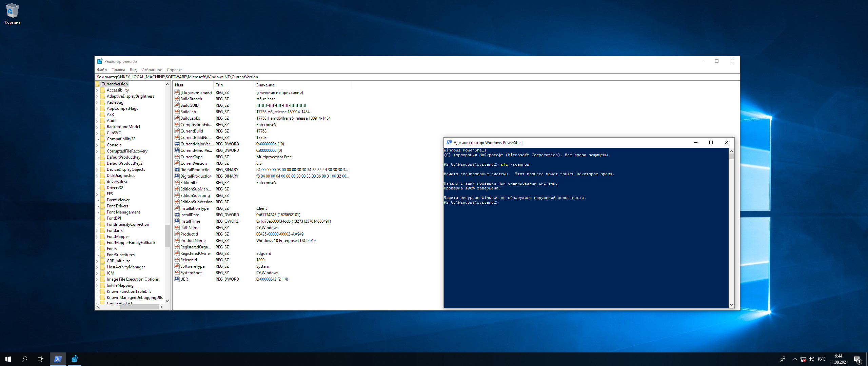Click the PowerShell vertical scrollbar thumb
Image resolution: width=868 pixels, height=366 pixels.
click(x=731, y=156)
